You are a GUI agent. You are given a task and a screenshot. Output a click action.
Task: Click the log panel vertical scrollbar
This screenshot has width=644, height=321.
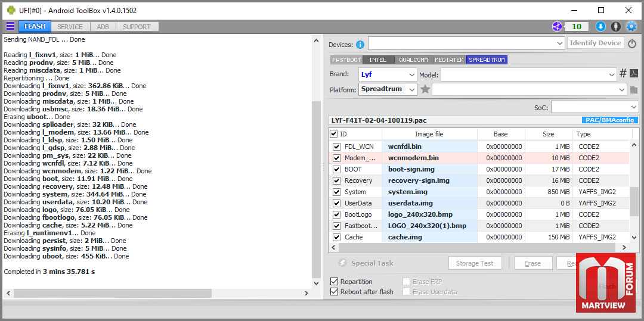coord(316,190)
